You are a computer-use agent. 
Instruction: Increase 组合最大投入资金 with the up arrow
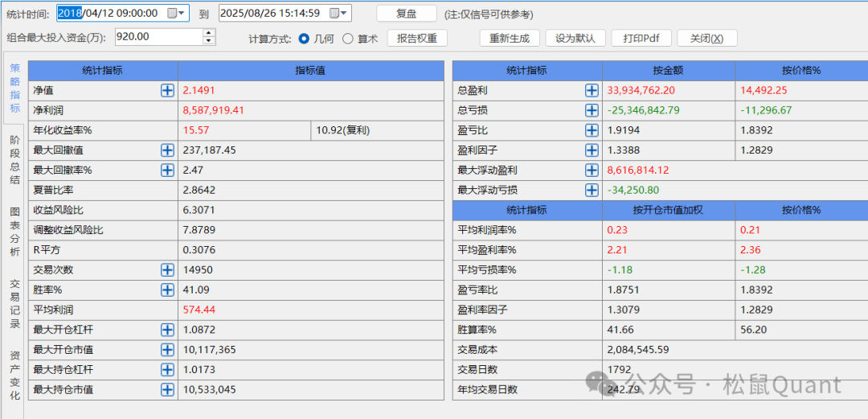point(209,33)
